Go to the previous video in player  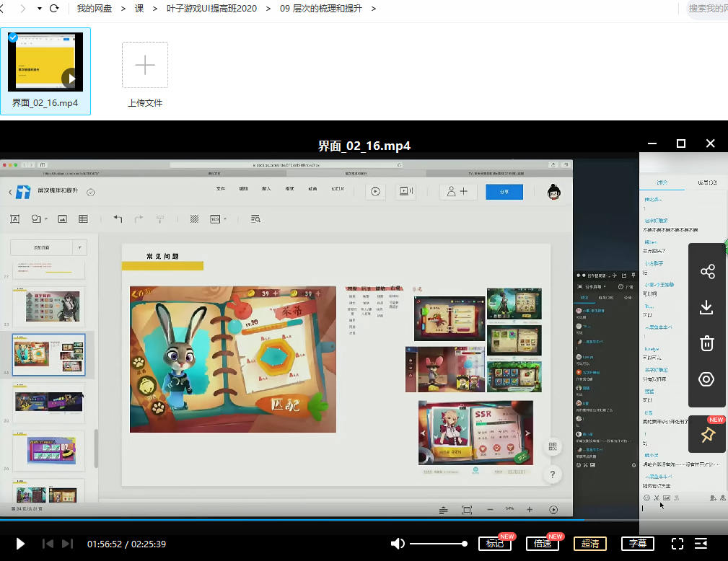pos(48,544)
